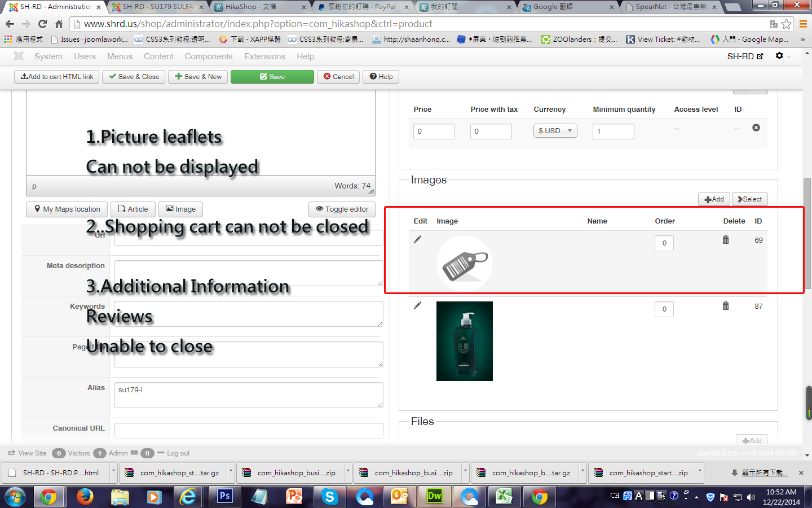
Task: Open the Extensions menu
Action: pos(264,56)
